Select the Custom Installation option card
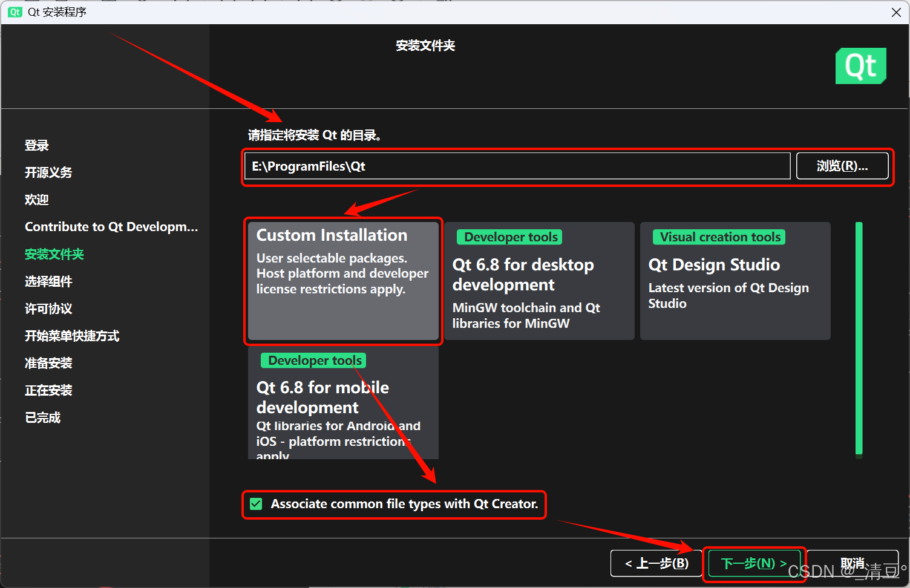 click(343, 281)
